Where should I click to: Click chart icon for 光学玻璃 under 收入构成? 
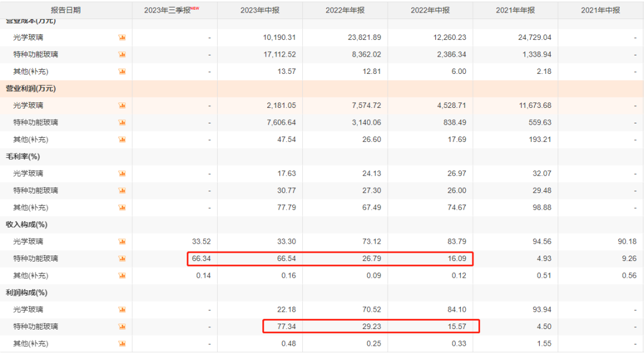click(x=122, y=241)
